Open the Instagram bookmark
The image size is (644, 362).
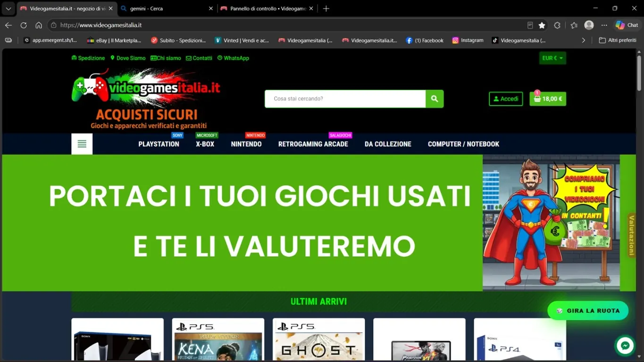(x=468, y=41)
